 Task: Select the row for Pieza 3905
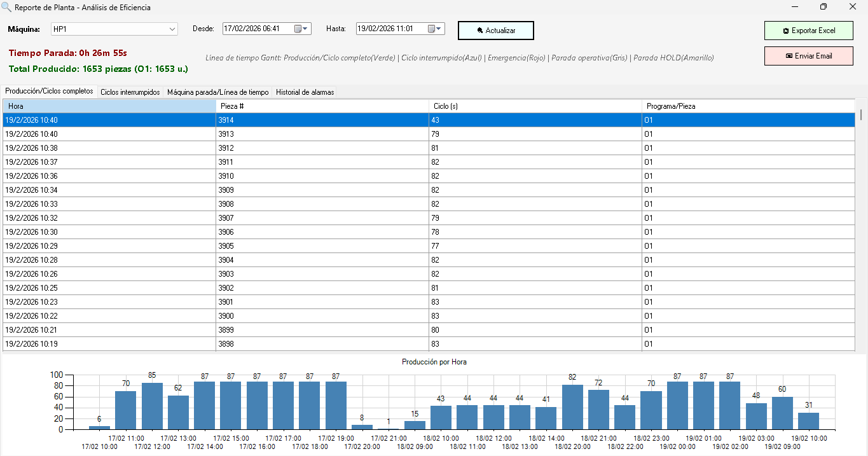coord(430,246)
